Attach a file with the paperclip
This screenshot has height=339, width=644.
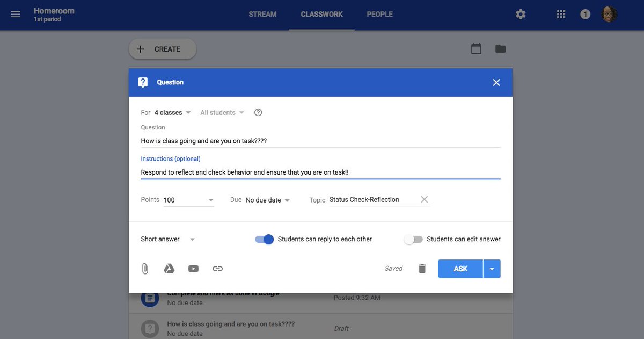click(x=145, y=269)
